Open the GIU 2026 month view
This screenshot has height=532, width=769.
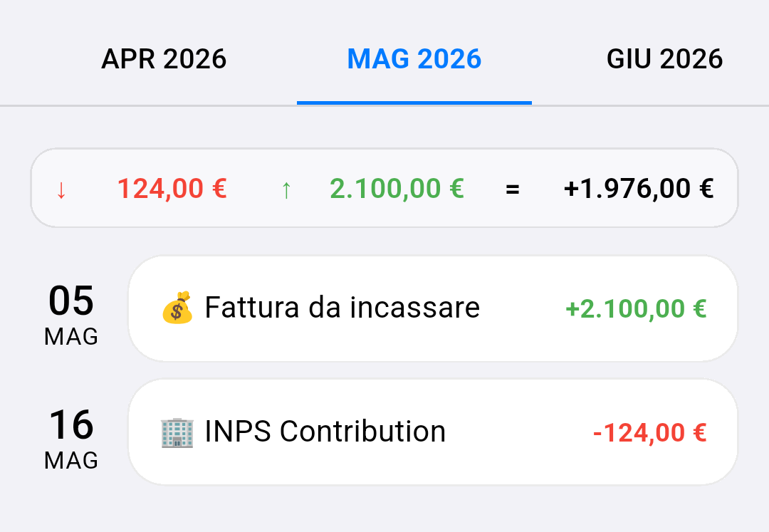coord(664,59)
